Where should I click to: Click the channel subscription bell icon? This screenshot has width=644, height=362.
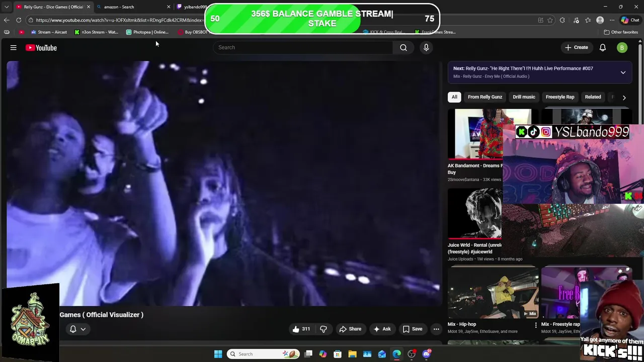click(73, 329)
